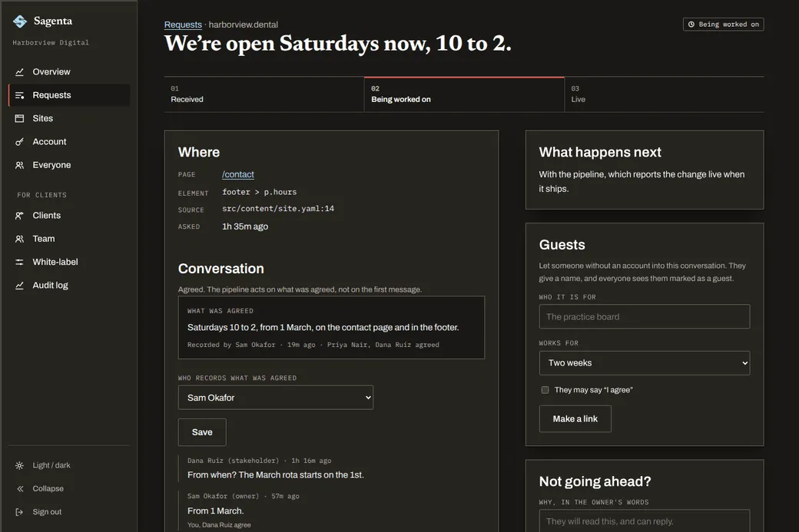
Task: Go to the Overview section
Action: (69, 72)
